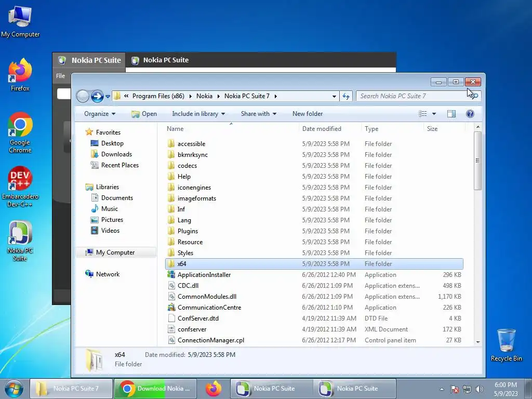Click the volume speaker tray icon

480,389
